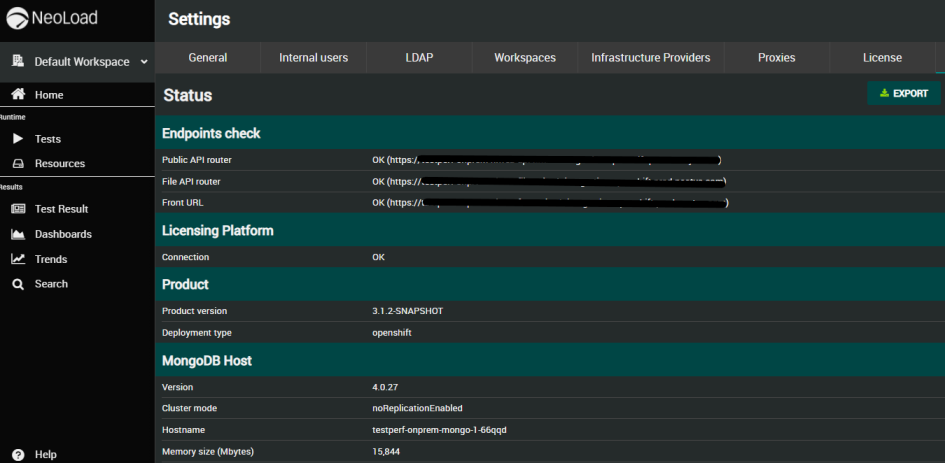Click the Help question mark icon

(17, 454)
